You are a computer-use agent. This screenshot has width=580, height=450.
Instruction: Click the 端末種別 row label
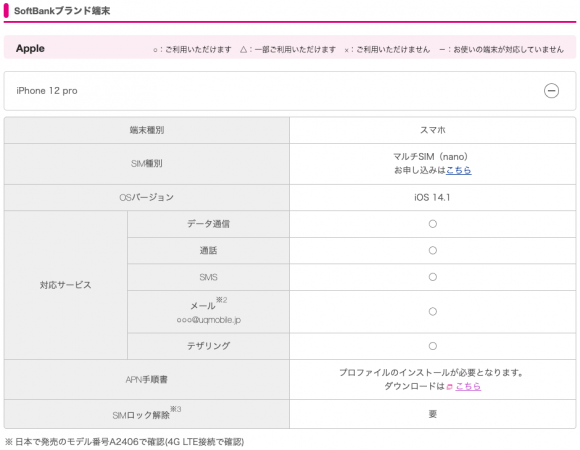[x=147, y=130]
